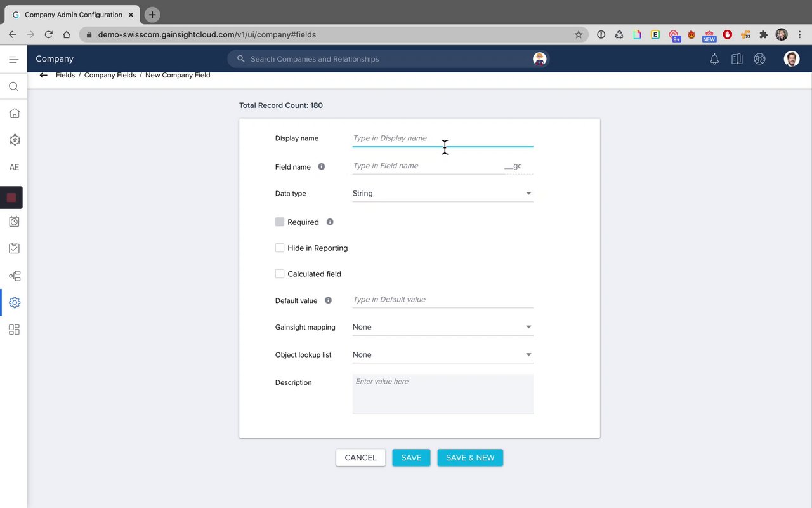Click the community globe icon in header
This screenshot has width=812, height=508.
click(x=759, y=59)
